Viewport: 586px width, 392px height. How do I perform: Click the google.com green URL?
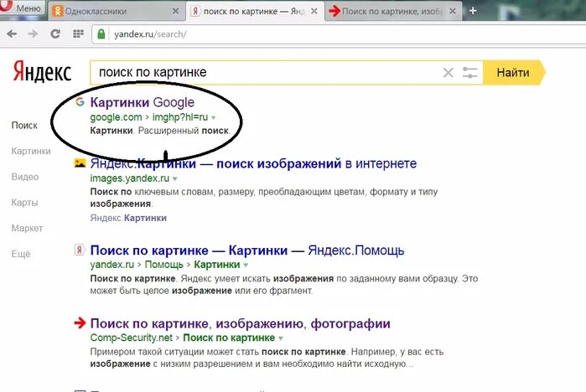tap(116, 117)
